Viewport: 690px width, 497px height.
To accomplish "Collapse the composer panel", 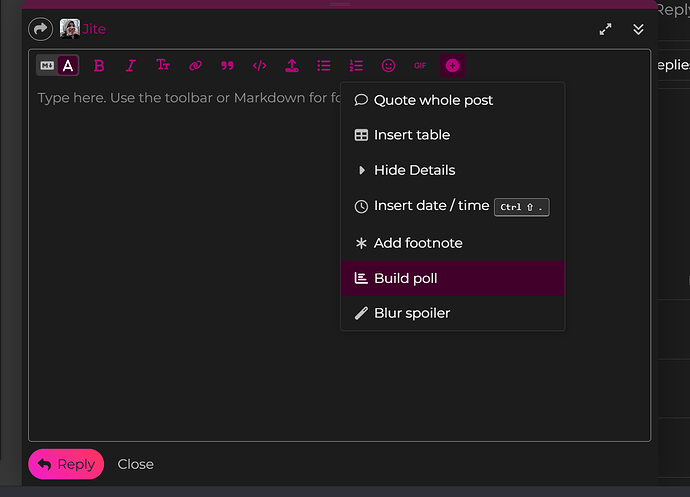I will (x=638, y=29).
